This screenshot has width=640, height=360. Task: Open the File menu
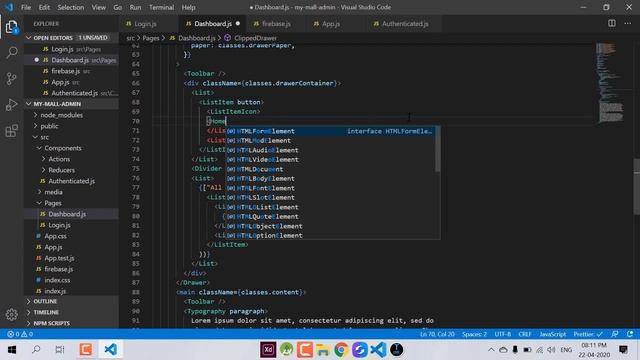coord(26,7)
